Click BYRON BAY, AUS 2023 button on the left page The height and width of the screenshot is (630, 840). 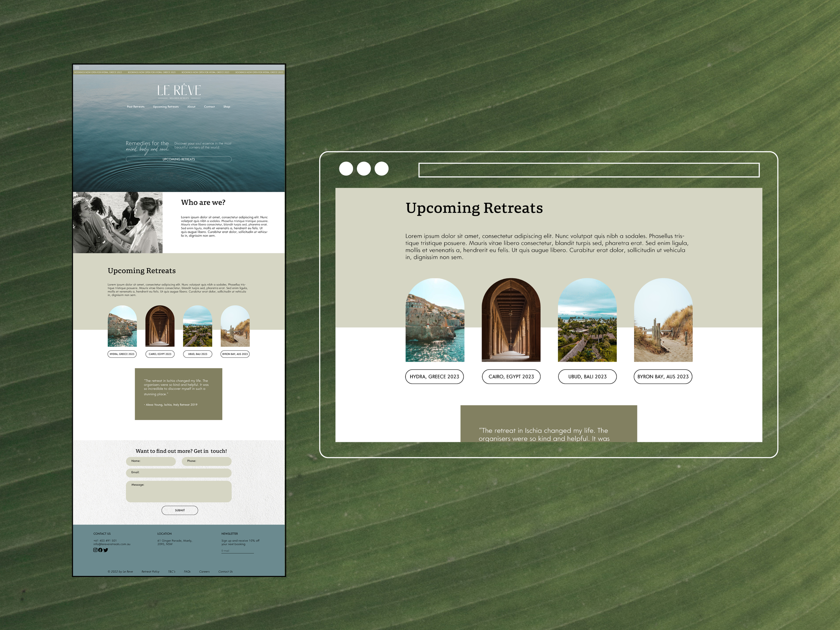click(x=235, y=354)
